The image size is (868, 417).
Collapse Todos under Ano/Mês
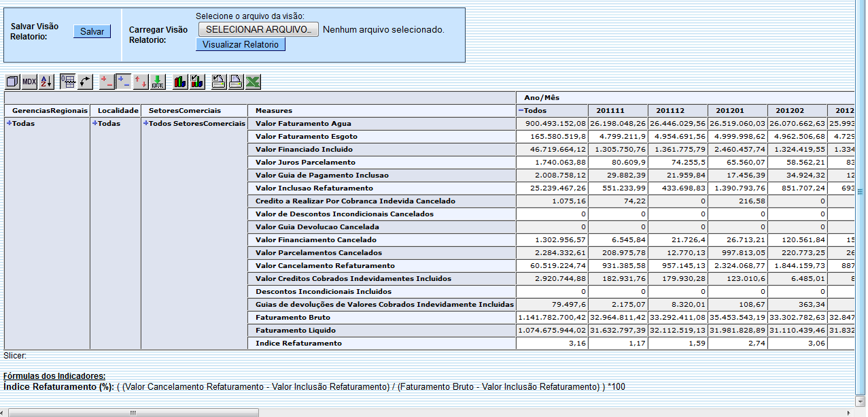click(522, 110)
